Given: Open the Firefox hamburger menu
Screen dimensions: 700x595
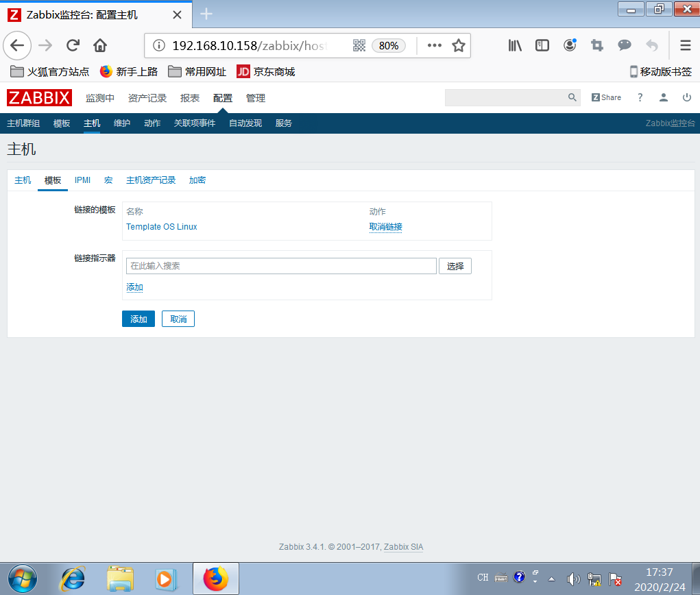Looking at the screenshot, I should point(686,45).
